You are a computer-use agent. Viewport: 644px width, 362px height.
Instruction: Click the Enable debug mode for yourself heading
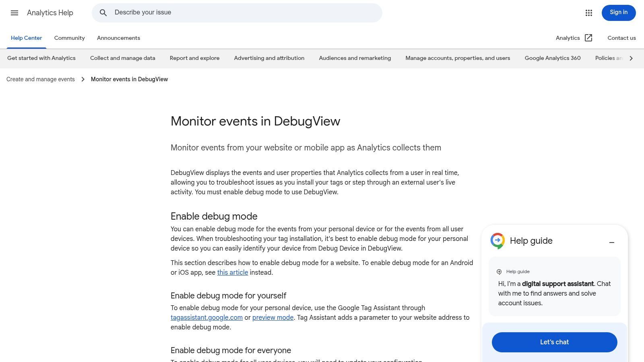tap(228, 296)
